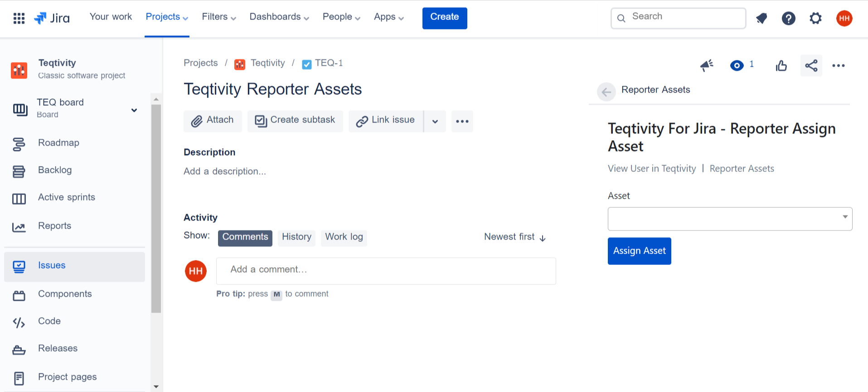Click Projects in the breadcrumb
Screen dimensions: 868x392
pyautogui.click(x=200, y=63)
